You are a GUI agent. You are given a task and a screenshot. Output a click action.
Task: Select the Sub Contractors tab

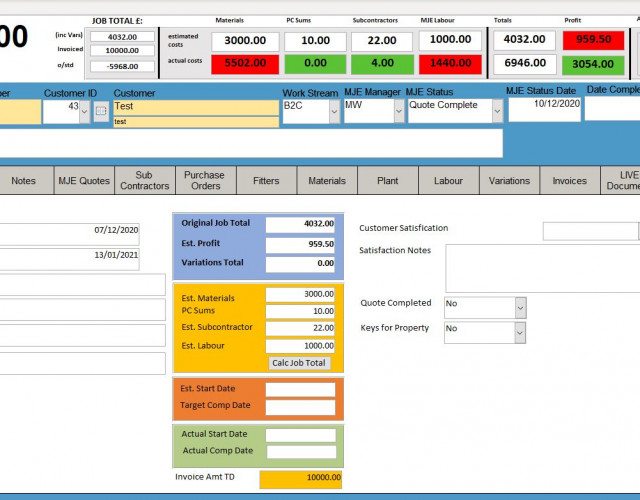[x=145, y=180]
